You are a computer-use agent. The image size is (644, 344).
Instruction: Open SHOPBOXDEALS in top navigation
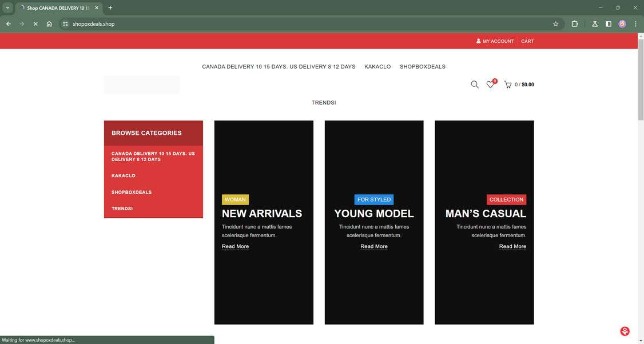click(x=422, y=66)
